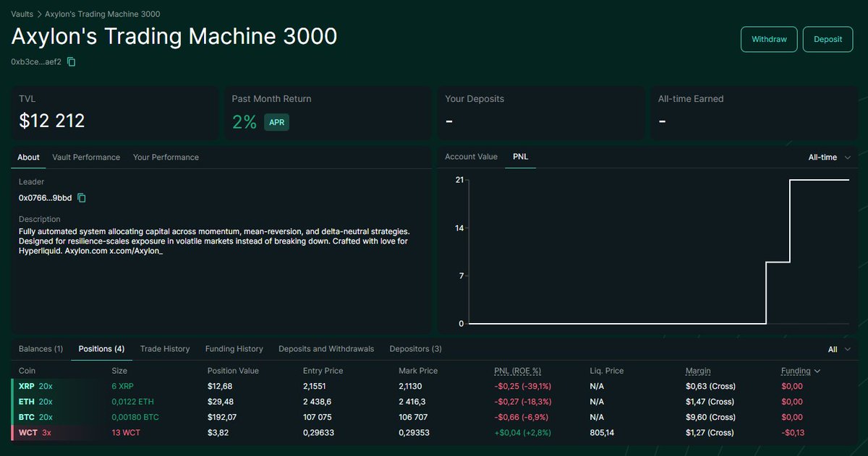Open the All filter dropdown for positions
This screenshot has height=456, width=868.
click(x=839, y=349)
